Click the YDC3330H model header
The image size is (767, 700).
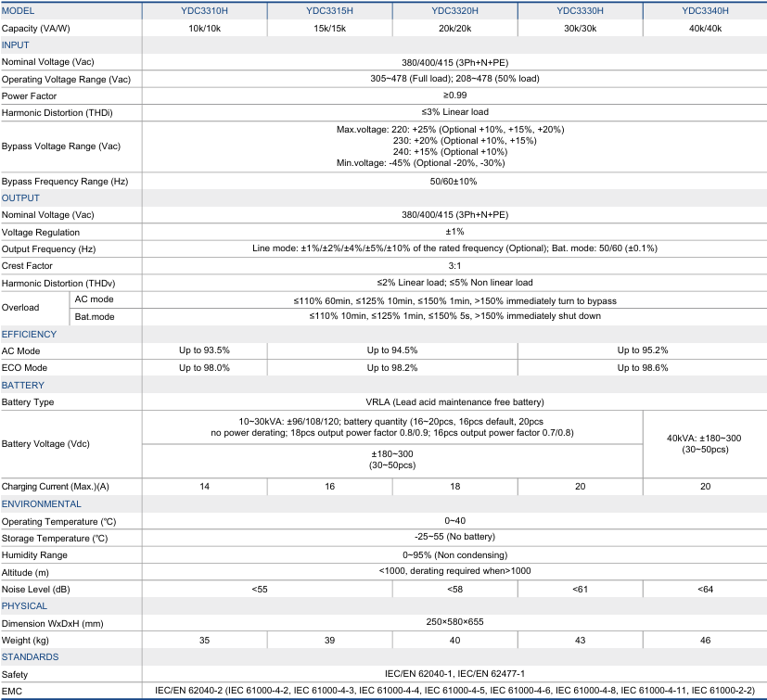pyautogui.click(x=581, y=11)
